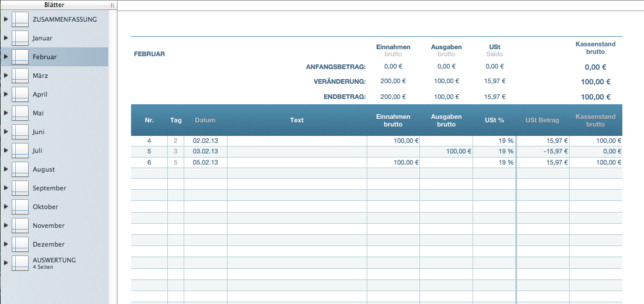
Task: Click the USt Betrag column header
Action: tap(542, 120)
